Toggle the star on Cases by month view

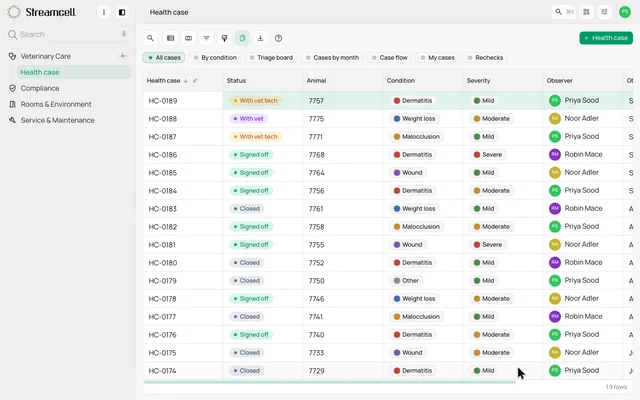click(x=308, y=58)
